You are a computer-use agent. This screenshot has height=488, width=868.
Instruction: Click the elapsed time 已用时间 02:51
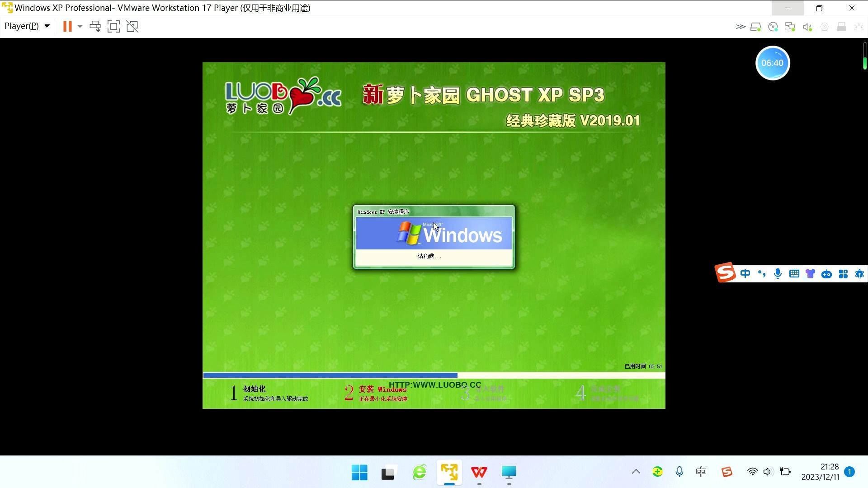(643, 366)
